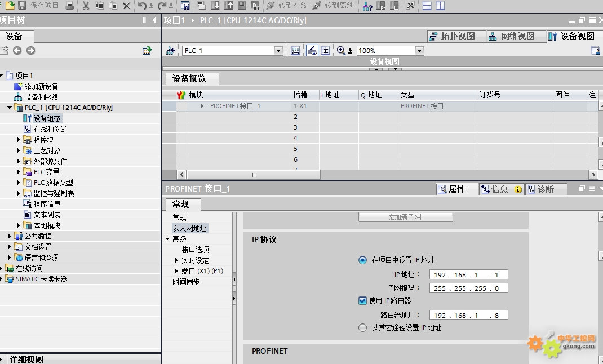Open 在线和诊断 in the project tree
Image resolution: width=603 pixels, height=364 pixels.
click(50, 129)
